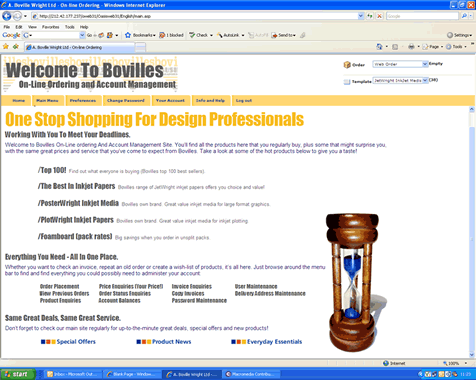Viewport: 476px width, 380px height.
Task: Click the search magnifier icon
Action: point(464,16)
